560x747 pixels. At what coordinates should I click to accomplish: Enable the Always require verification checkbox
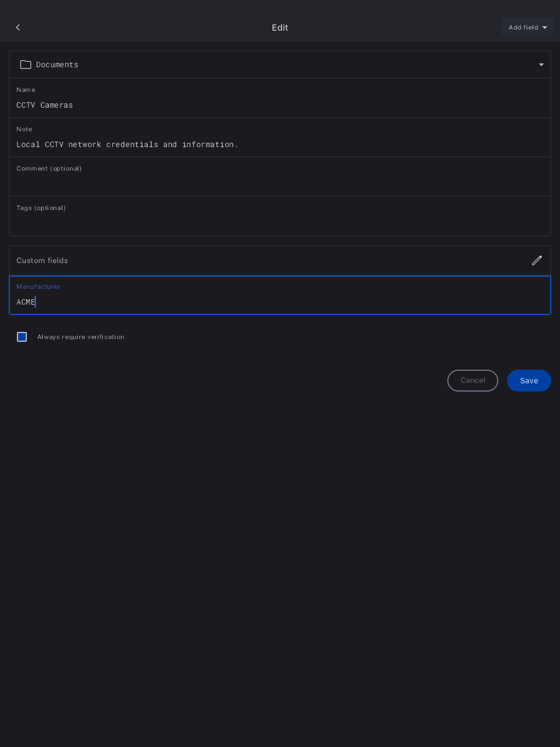pos(22,337)
